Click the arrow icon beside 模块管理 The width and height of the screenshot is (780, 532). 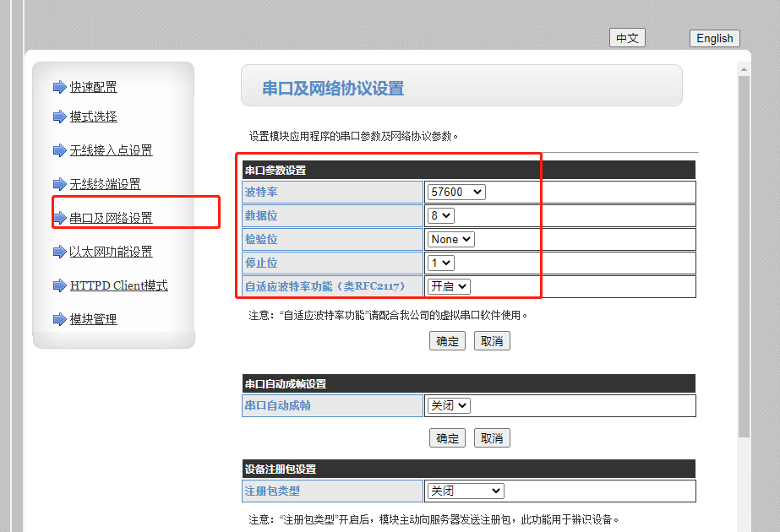click(x=59, y=319)
